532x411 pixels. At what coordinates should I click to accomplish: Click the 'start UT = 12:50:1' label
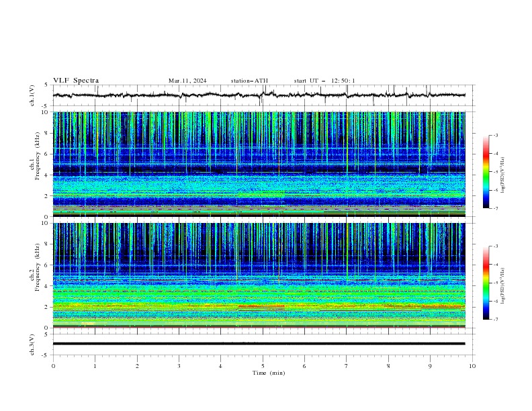pyautogui.click(x=324, y=81)
